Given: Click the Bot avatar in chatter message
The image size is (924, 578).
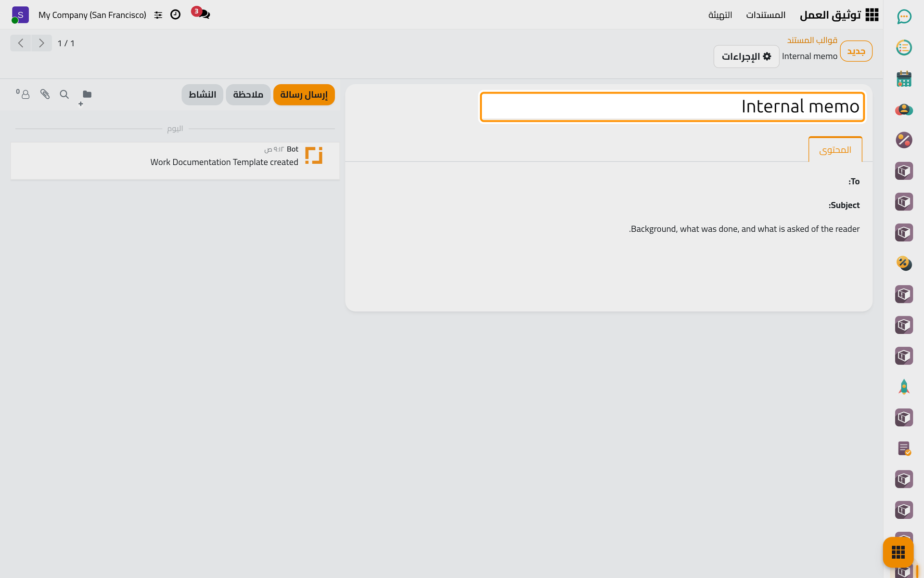Looking at the screenshot, I should pos(314,155).
